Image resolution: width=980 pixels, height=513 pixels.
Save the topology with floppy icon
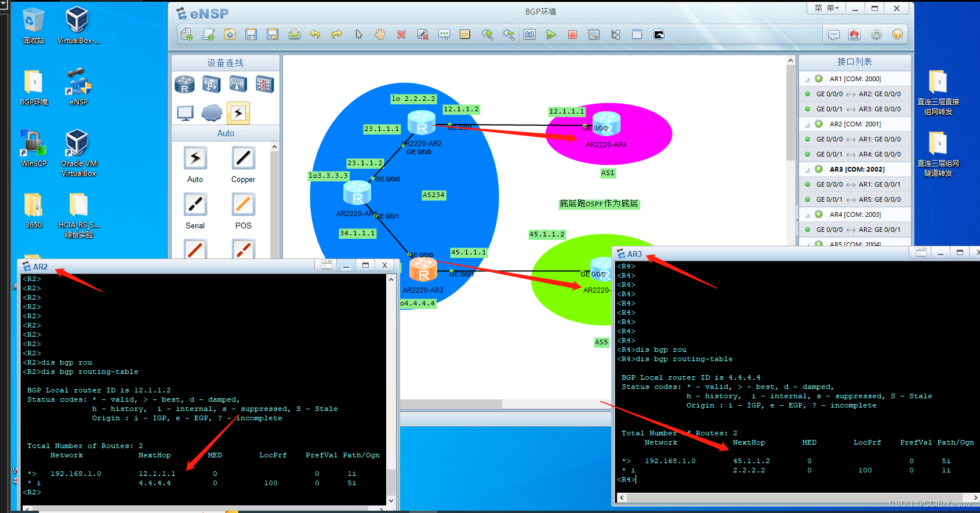251,34
